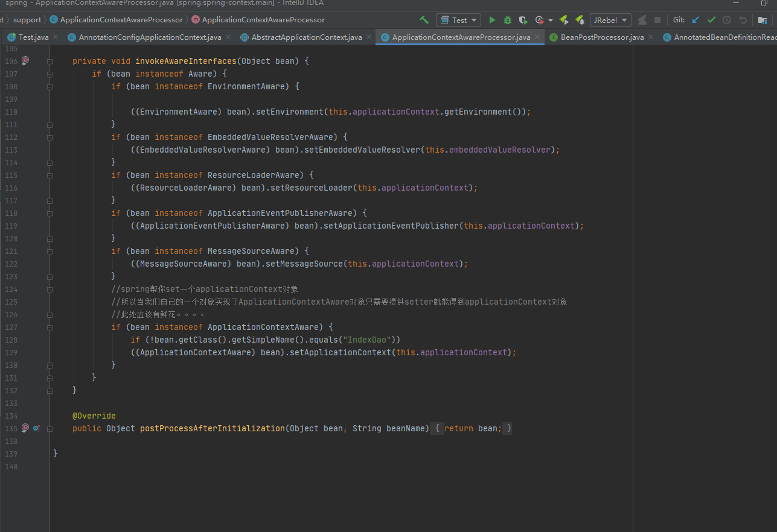This screenshot has width=777, height=532.
Task: Open the Test run configuration dropdown
Action: [x=459, y=20]
